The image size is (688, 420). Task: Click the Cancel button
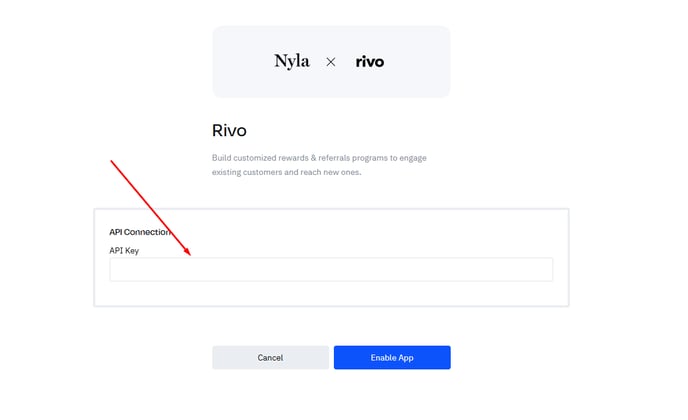(x=270, y=357)
